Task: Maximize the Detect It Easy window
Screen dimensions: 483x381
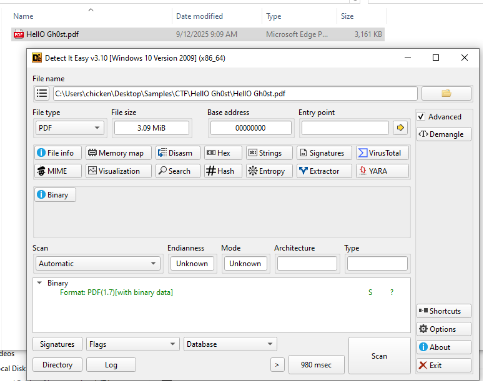Action: 436,58
